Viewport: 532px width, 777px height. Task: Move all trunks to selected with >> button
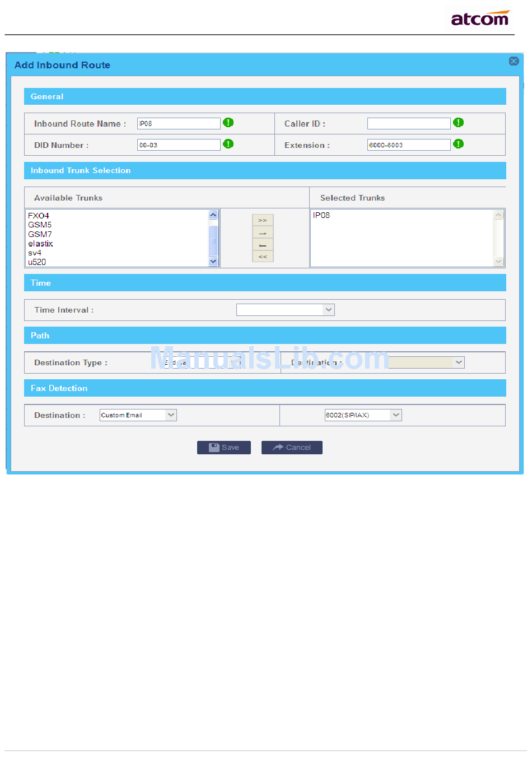[x=263, y=220]
